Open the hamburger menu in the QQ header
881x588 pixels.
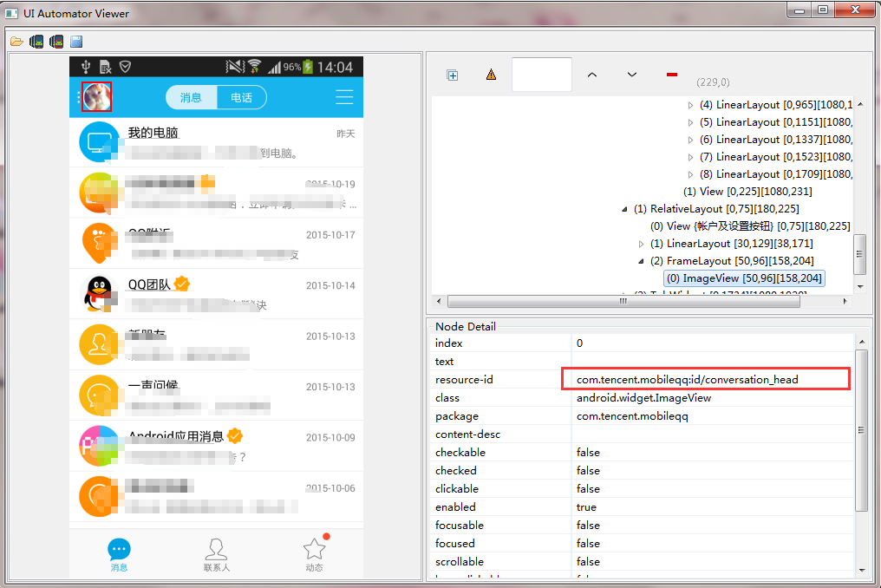click(344, 96)
